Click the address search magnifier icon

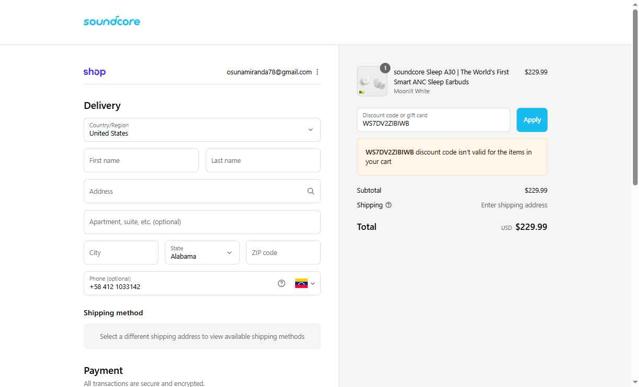tap(311, 191)
